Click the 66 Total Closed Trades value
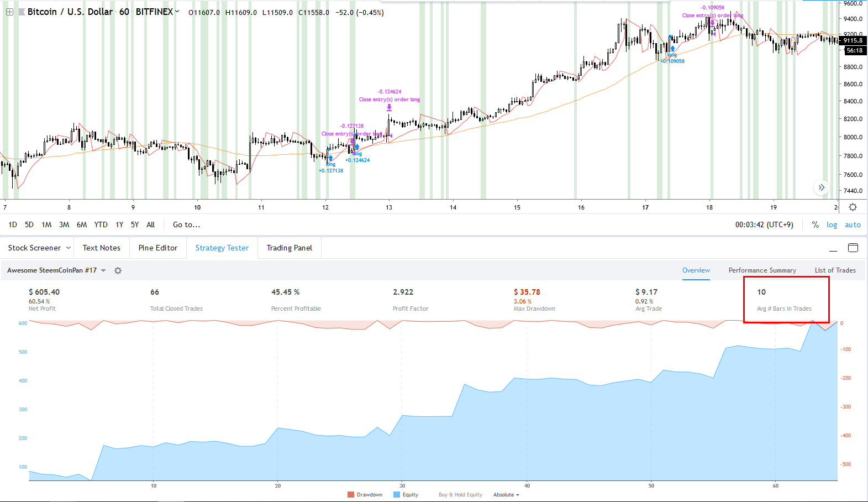The image size is (868, 502). (155, 292)
